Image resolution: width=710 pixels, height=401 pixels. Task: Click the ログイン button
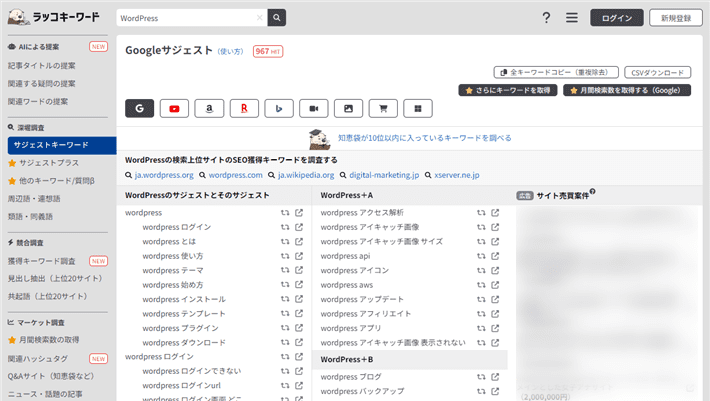[x=617, y=18]
